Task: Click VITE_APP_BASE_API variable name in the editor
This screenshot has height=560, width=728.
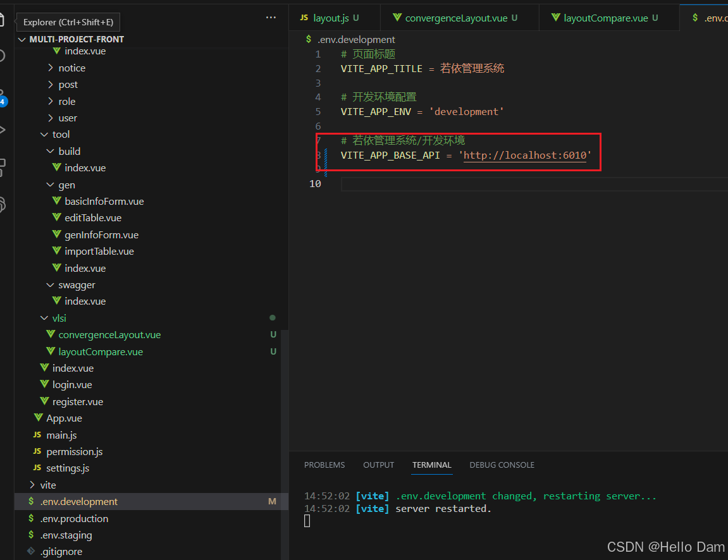Action: tap(390, 155)
